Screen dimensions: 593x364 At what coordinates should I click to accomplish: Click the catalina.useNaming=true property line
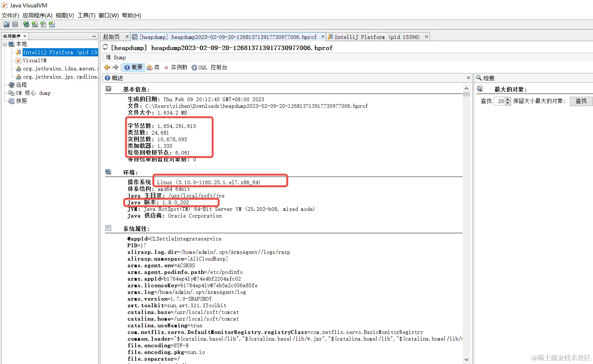[x=165, y=325]
